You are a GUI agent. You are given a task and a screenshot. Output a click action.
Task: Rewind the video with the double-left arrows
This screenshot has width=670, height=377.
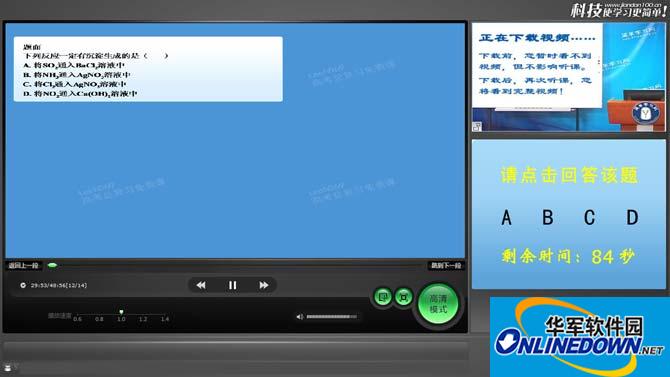point(201,285)
